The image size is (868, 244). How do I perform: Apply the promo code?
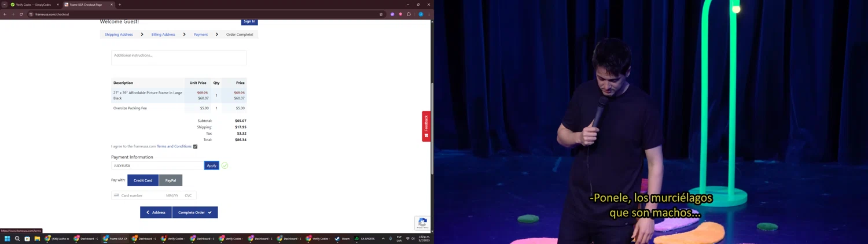pos(212,165)
